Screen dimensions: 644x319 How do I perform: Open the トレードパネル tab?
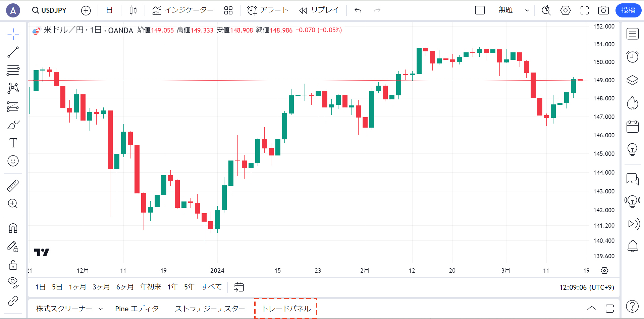(286, 309)
